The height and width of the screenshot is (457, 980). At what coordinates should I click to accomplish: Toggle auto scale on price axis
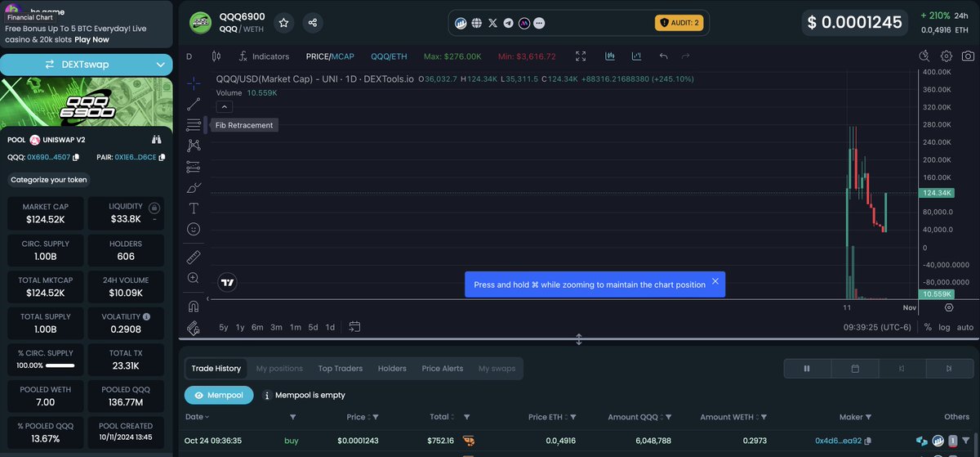pos(964,327)
